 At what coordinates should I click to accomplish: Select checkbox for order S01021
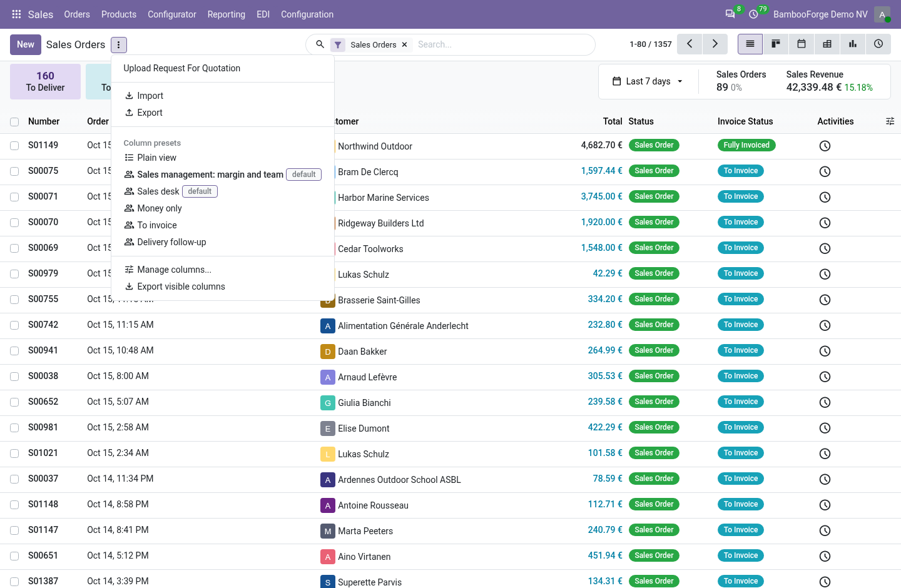click(x=14, y=454)
